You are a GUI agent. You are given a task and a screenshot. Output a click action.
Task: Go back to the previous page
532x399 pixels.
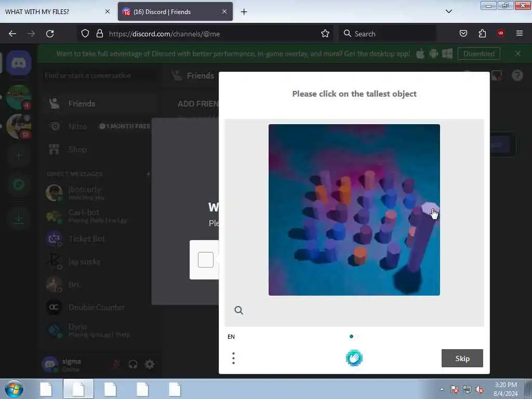pyautogui.click(x=12, y=34)
